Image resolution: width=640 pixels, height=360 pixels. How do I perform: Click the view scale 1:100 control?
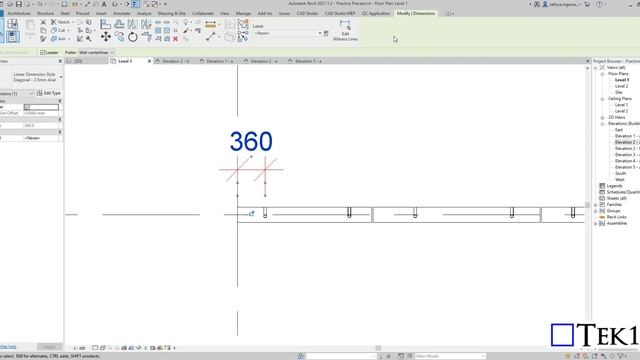pyautogui.click(x=79, y=348)
